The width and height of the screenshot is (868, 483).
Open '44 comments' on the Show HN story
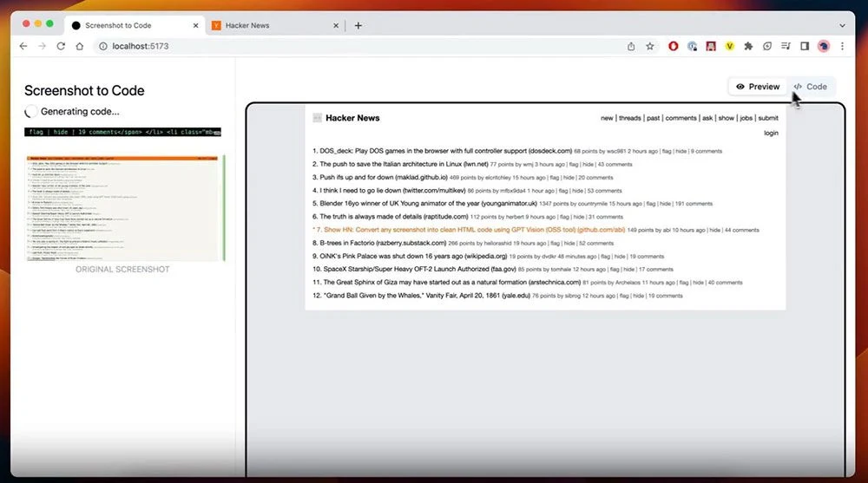pos(742,230)
